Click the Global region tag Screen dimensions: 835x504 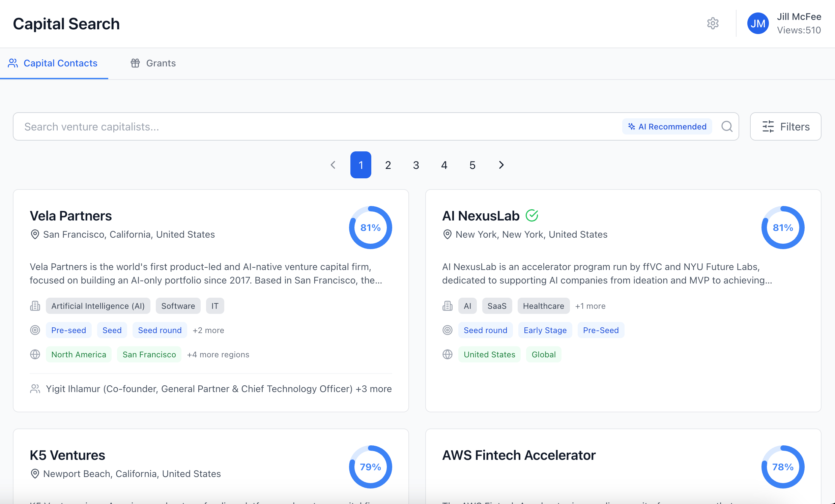pos(544,355)
